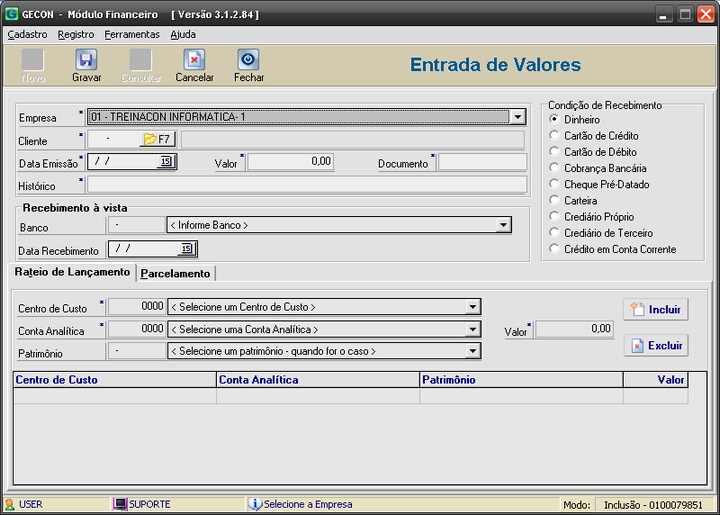Click the Incluir button
Image resolution: width=720 pixels, height=515 pixels.
[656, 309]
